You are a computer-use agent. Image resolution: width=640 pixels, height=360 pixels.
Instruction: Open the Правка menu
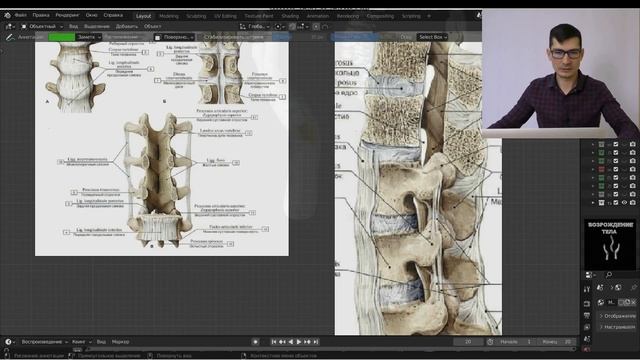pyautogui.click(x=41, y=15)
